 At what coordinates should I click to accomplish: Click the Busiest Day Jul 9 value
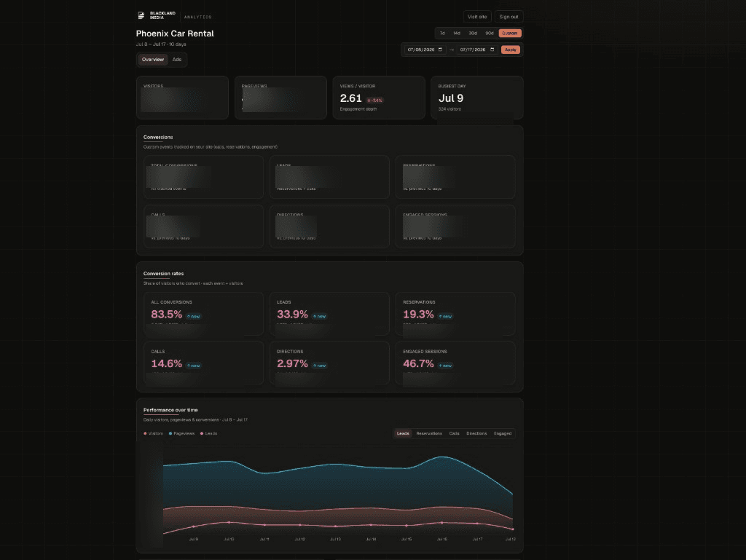[x=450, y=98]
